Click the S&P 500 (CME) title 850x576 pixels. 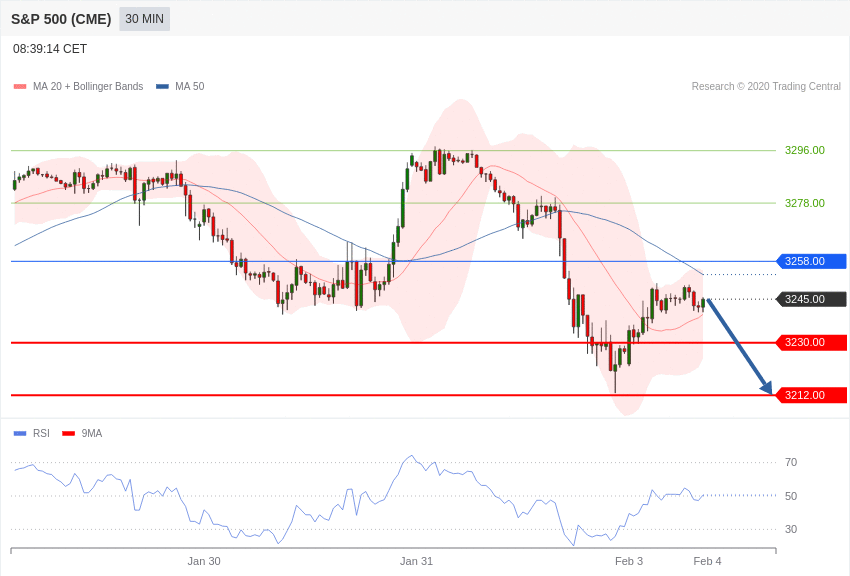coord(61,19)
